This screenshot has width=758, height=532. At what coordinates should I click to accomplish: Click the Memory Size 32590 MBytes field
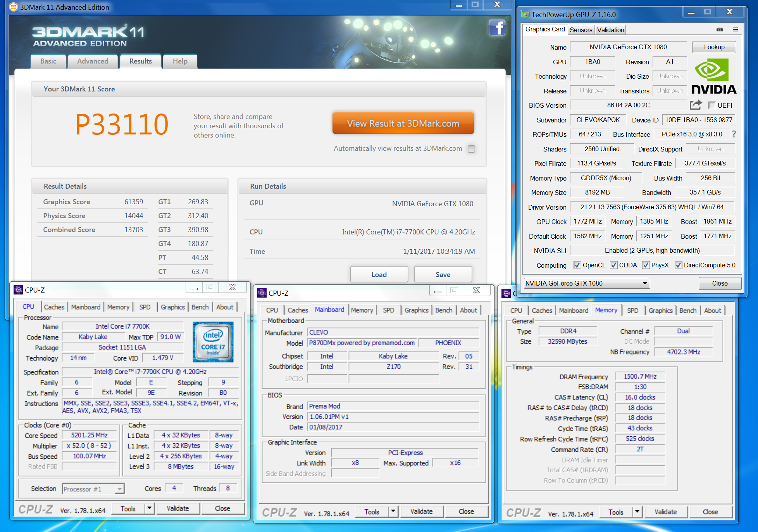click(x=567, y=341)
